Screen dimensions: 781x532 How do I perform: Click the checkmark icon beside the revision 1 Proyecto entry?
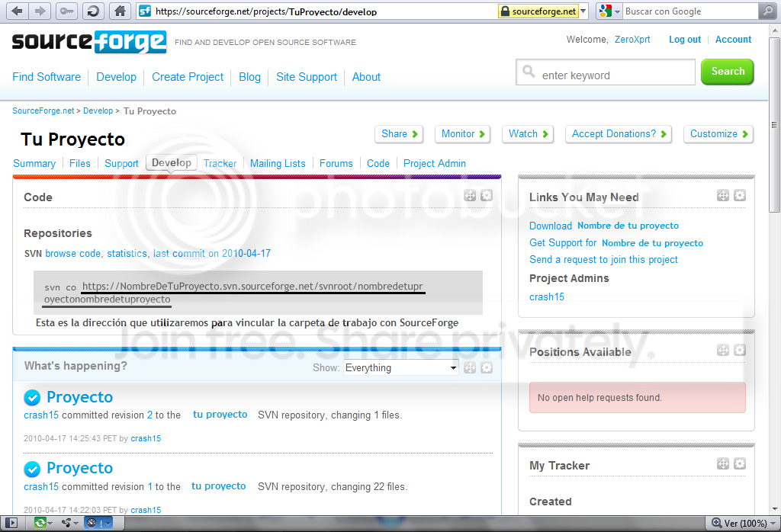(32, 469)
